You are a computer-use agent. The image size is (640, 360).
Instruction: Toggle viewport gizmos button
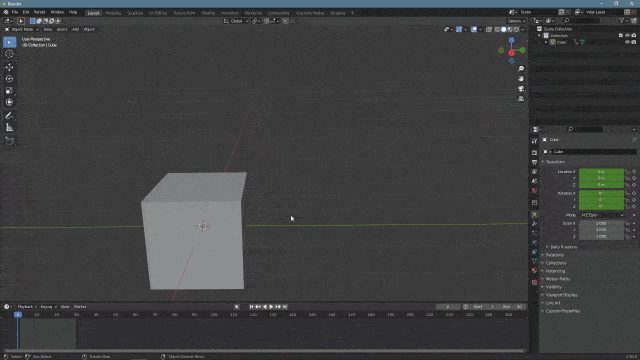[459, 29]
